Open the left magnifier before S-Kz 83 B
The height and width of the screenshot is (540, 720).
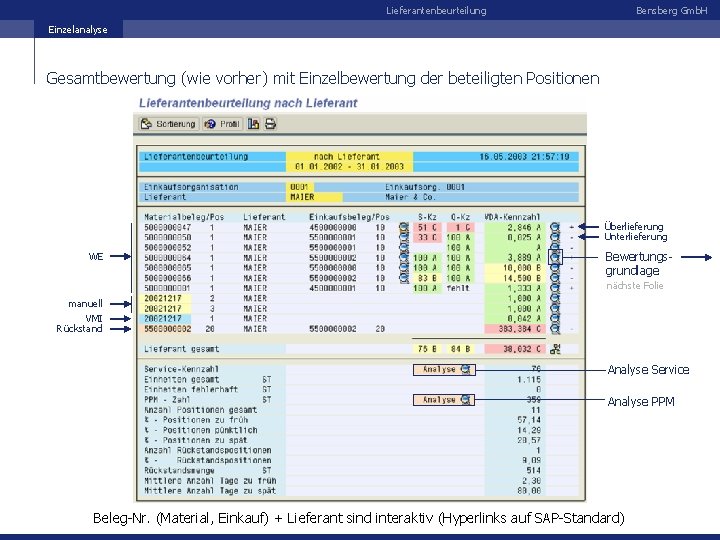[404, 278]
